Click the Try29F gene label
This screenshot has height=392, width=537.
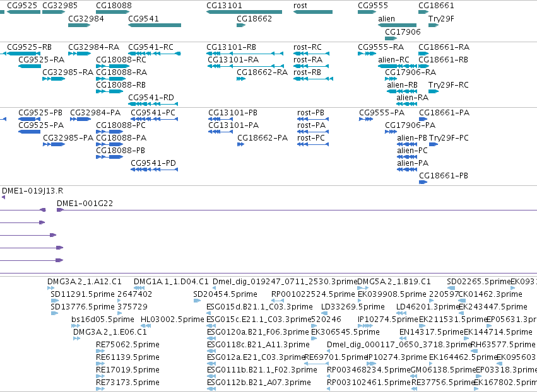pos(441,18)
